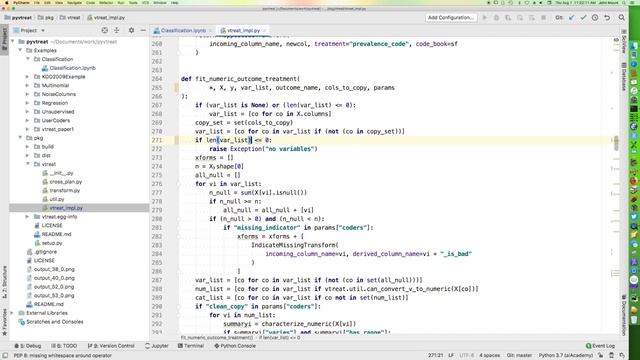Click the 4 spaces indent setting
The height and width of the screenshot is (360, 640).
click(489, 356)
